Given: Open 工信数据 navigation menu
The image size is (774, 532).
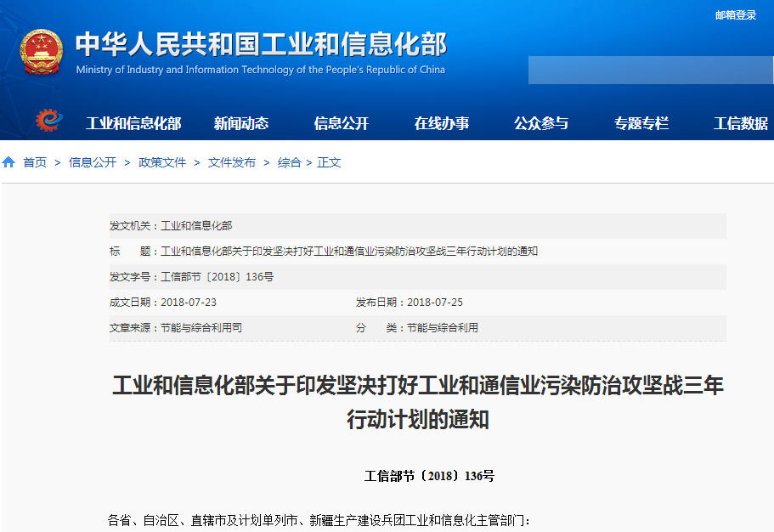Looking at the screenshot, I should 740,123.
